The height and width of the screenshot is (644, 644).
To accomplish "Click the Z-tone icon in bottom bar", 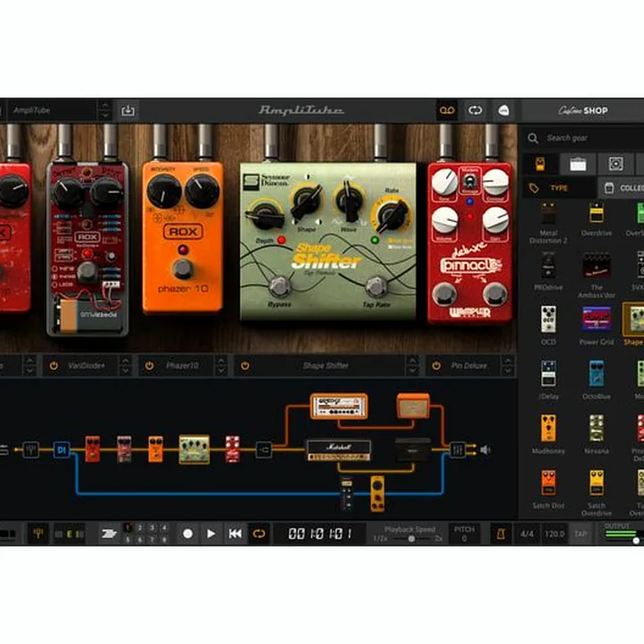I will (109, 533).
